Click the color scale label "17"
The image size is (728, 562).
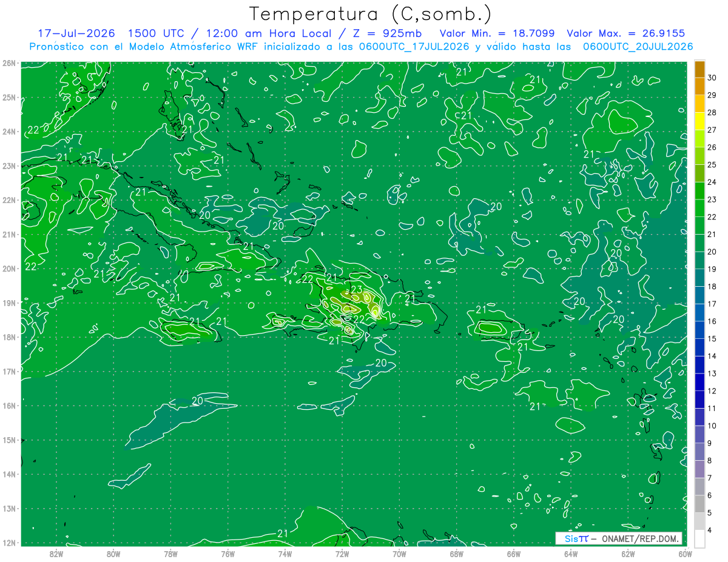point(712,304)
